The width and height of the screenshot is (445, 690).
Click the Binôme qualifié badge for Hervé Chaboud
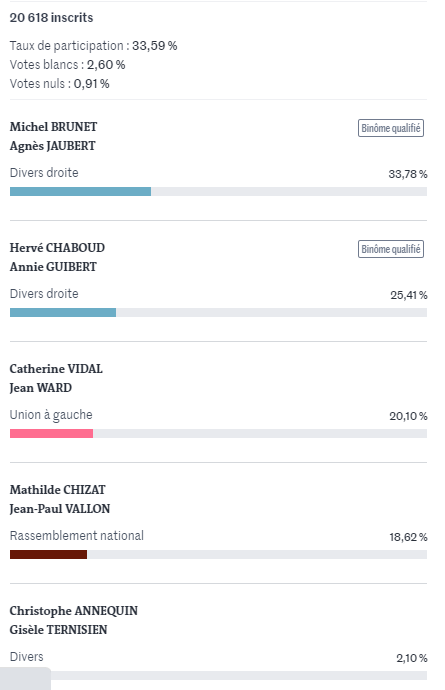391,249
